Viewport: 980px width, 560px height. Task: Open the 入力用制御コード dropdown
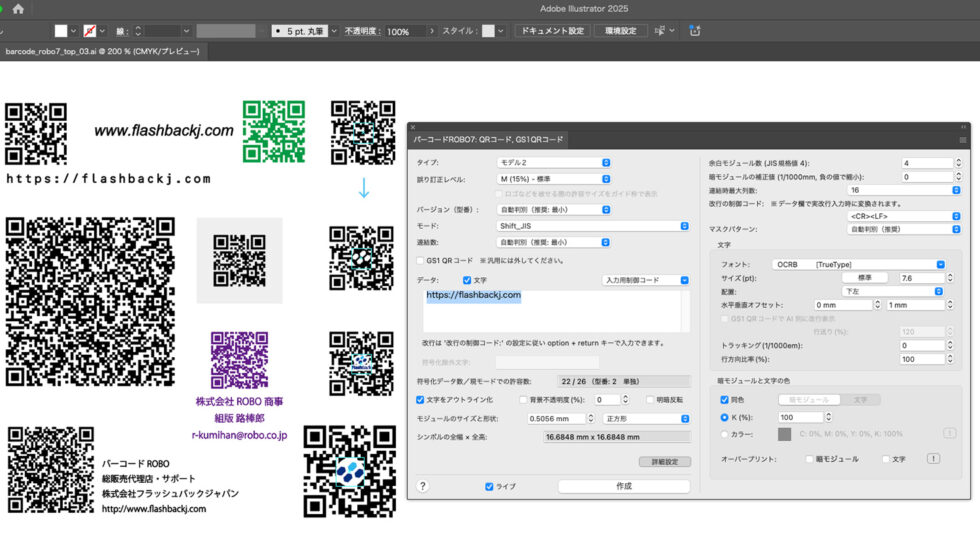[646, 280]
